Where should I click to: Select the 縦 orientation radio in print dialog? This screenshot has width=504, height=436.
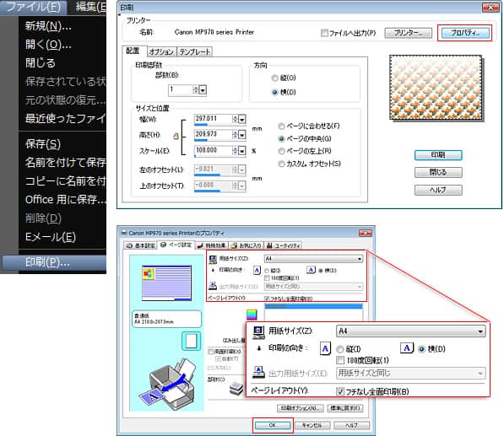click(x=275, y=78)
